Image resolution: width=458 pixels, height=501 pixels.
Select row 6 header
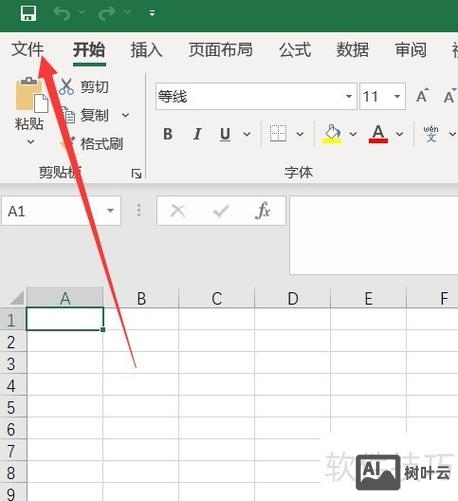[x=13, y=429]
